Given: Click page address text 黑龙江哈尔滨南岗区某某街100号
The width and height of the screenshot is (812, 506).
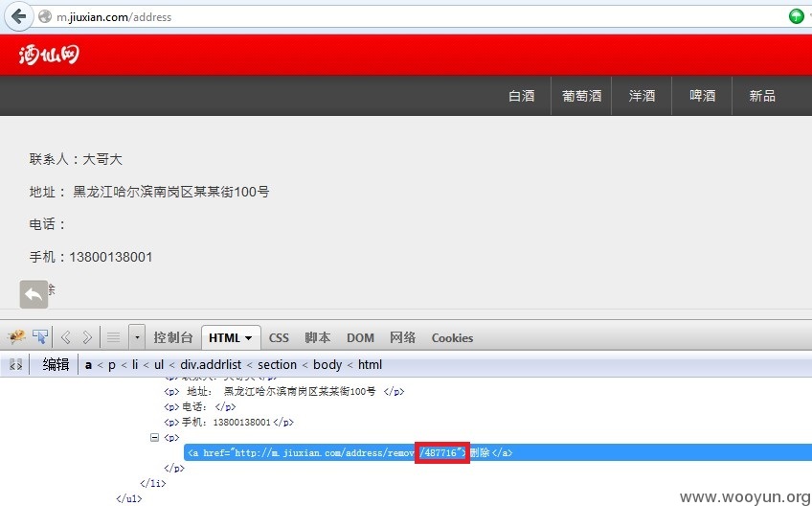Looking at the screenshot, I should (x=170, y=192).
